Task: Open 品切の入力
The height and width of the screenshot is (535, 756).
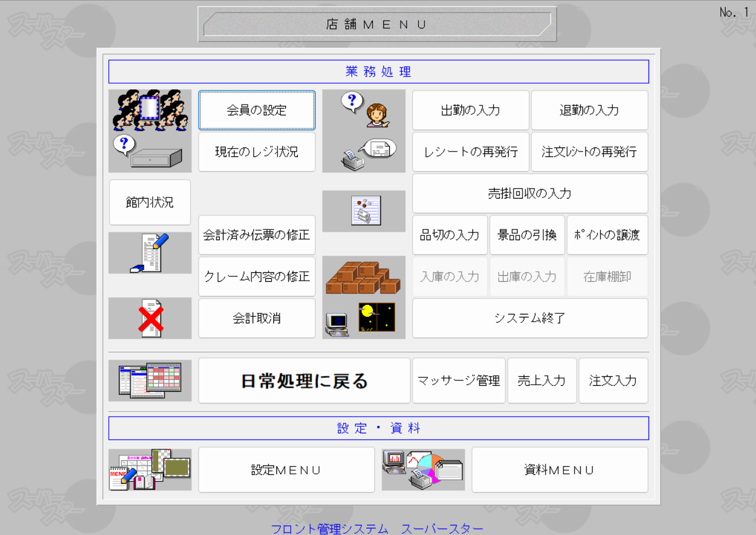Action: [x=450, y=235]
